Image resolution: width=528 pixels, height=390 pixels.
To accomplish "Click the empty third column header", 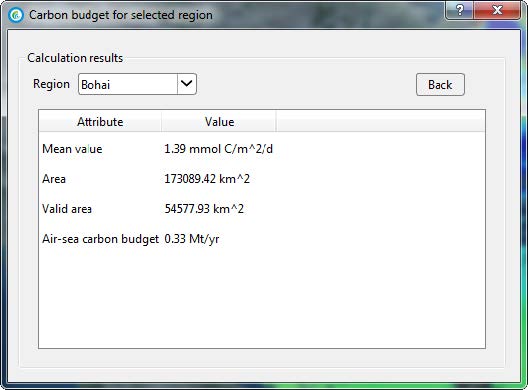I will click(x=381, y=121).
